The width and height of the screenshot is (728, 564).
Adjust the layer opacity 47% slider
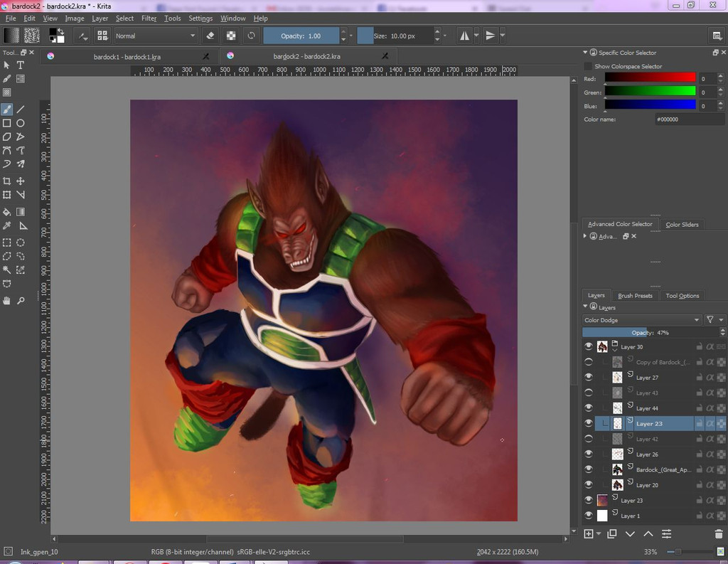651,333
